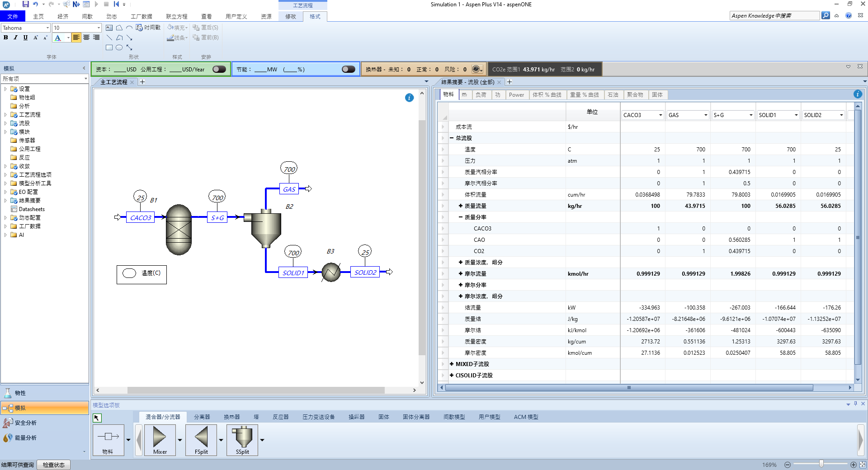Open the CACO3 stream column dropdown
The width and height of the screenshot is (868, 470).
pos(660,115)
